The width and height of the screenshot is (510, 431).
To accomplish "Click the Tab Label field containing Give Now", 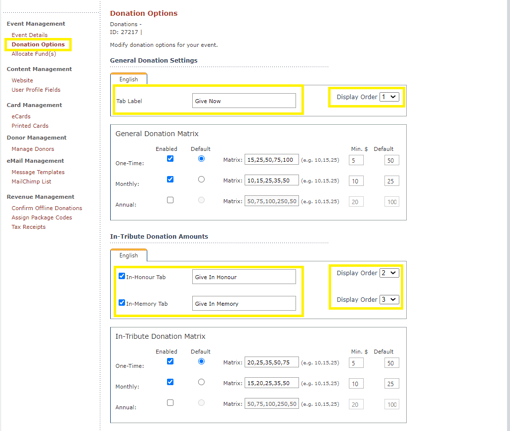I will tap(244, 101).
